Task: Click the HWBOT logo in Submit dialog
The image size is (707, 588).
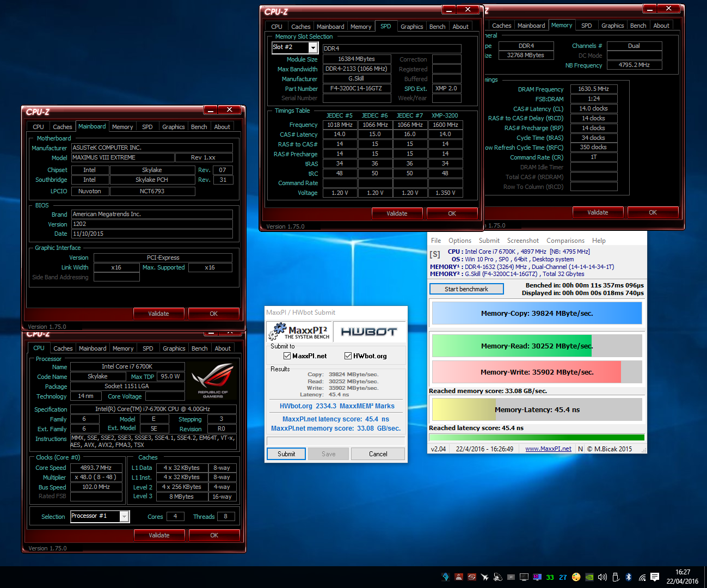Action: [x=369, y=332]
